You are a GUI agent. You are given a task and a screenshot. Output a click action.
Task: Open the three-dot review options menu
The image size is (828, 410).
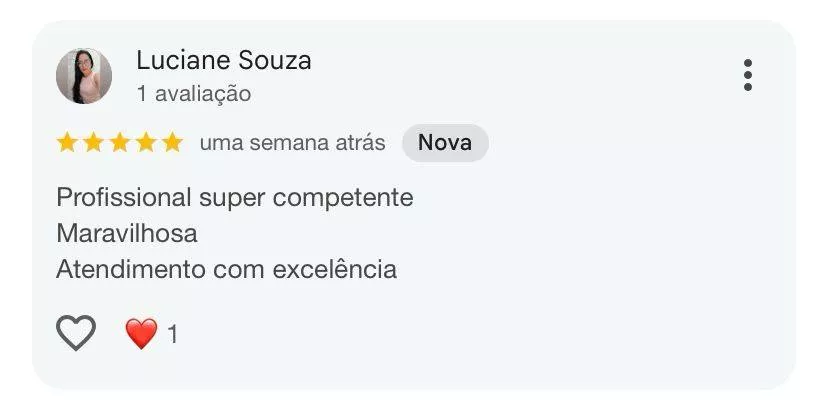(748, 75)
